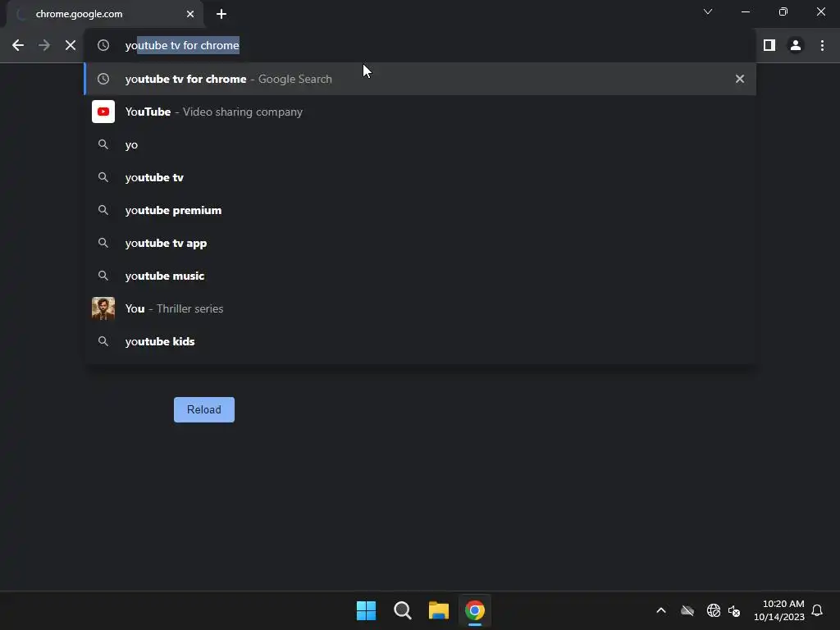Select 'youtube kids' suggestion
This screenshot has height=630, width=840.
pos(420,341)
